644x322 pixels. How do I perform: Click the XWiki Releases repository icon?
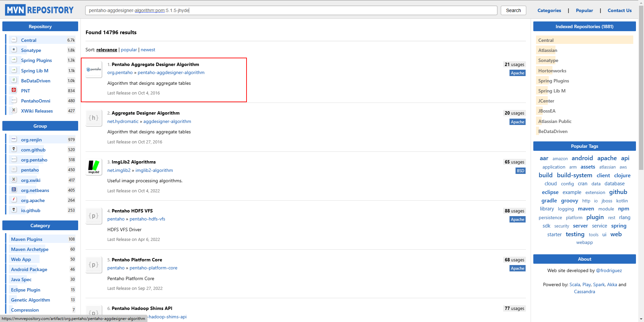pos(14,110)
